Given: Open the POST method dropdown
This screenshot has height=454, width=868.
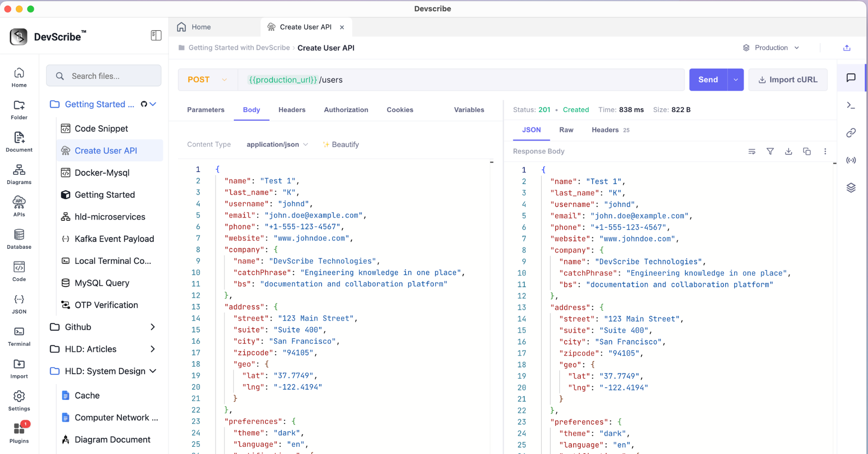Looking at the screenshot, I should pyautogui.click(x=207, y=80).
